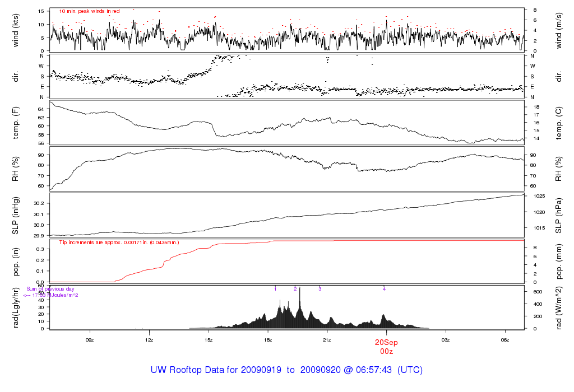Screen dimensions: 574x392
Task: Click the '12z' time axis label
Action: coord(149,340)
